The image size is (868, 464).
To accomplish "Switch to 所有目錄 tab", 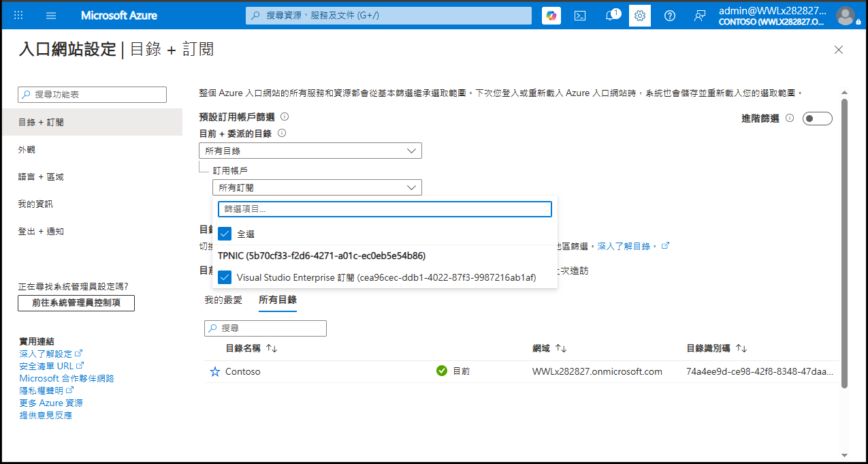I will pyautogui.click(x=278, y=300).
